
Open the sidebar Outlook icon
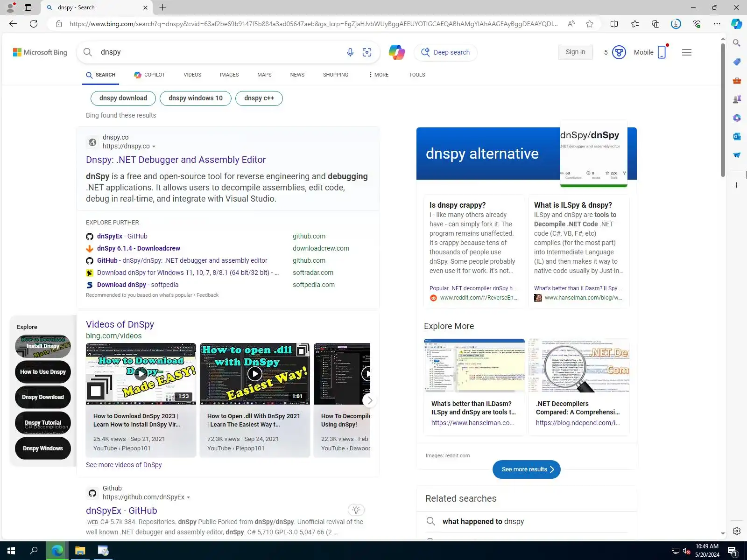click(x=737, y=136)
